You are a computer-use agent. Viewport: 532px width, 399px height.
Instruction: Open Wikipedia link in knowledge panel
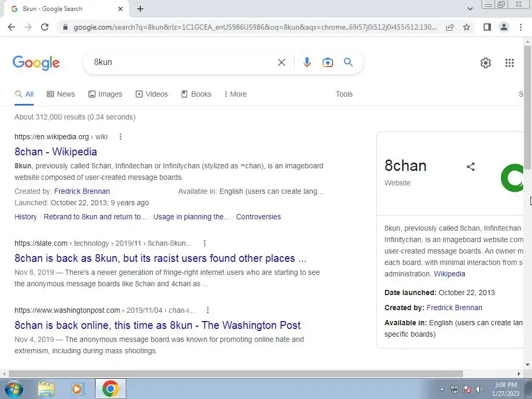449,274
